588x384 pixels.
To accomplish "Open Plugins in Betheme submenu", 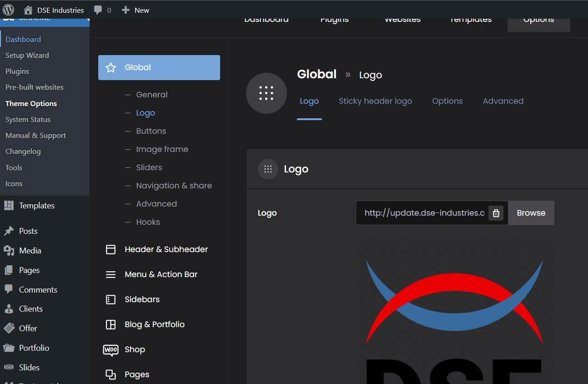I will [x=17, y=71].
